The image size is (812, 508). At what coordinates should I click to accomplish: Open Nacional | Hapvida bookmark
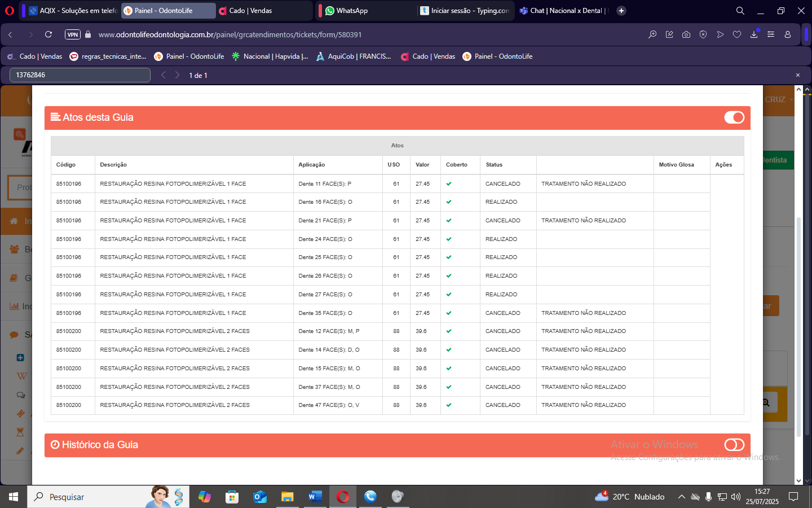click(x=270, y=56)
